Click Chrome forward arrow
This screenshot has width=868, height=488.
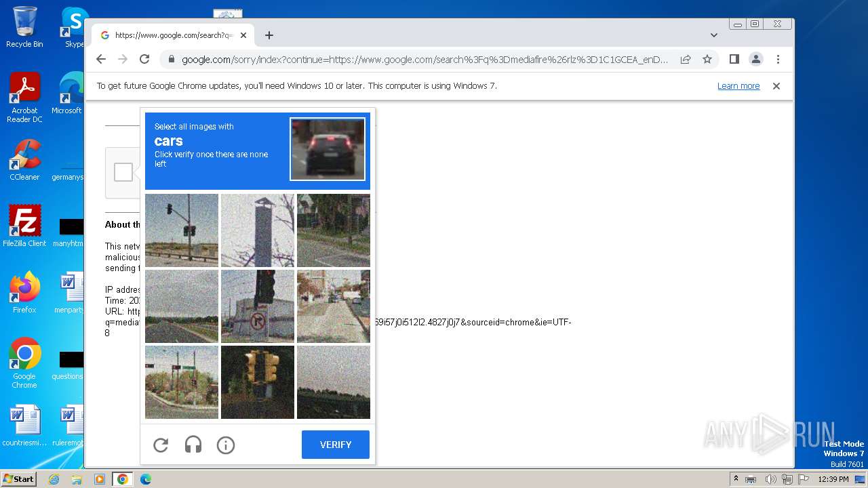click(123, 59)
